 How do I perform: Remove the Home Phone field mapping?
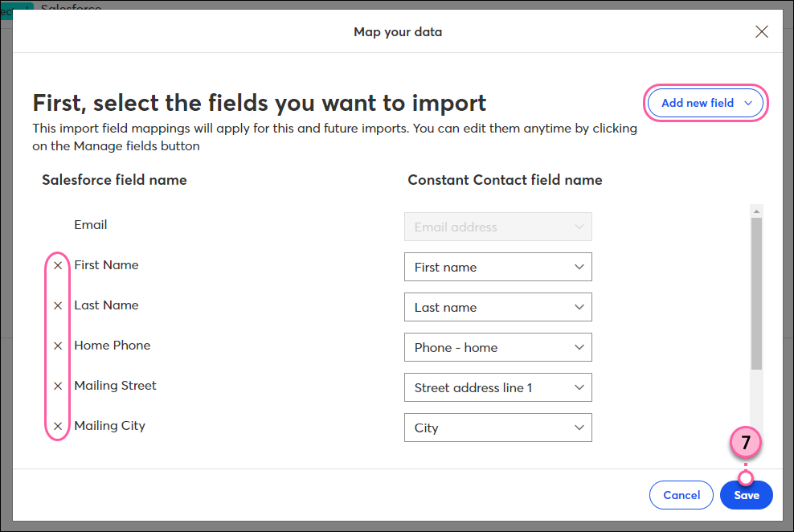58,346
